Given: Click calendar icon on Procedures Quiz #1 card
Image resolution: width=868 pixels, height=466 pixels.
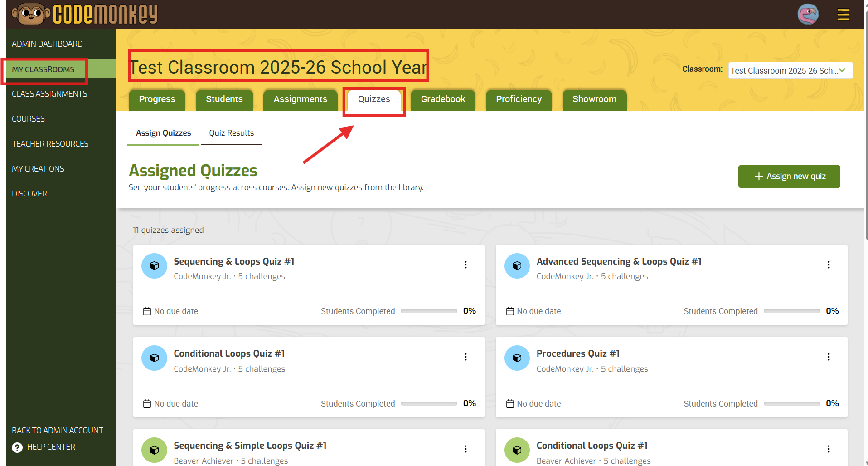Looking at the screenshot, I should pos(510,404).
